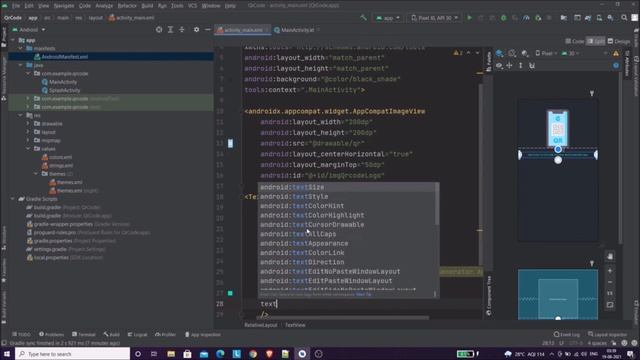This screenshot has width=640, height=360.
Task: Click locate target icon in Project panel
Action: (x=159, y=30)
